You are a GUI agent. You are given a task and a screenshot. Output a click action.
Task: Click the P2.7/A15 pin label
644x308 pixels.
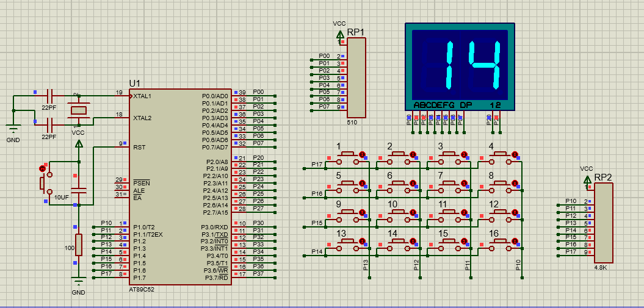[215, 212]
